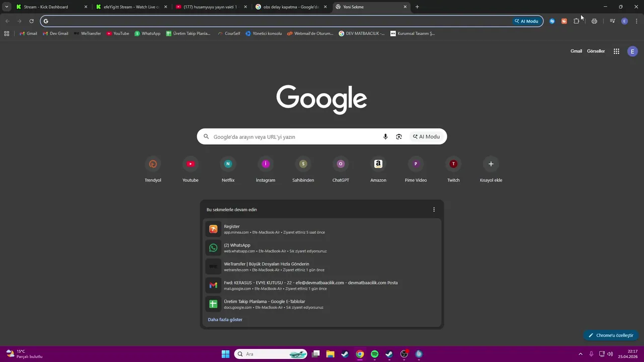Reload the page with the refresh icon
Screen dimensions: 644x362
coord(31,21)
